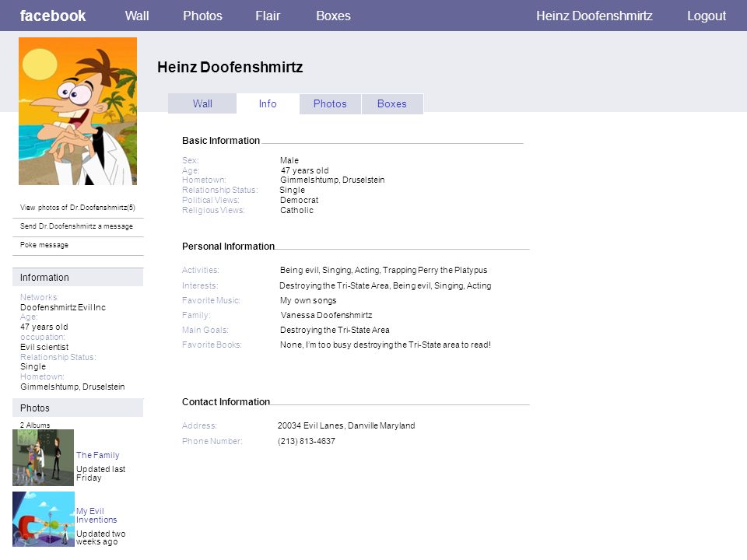This screenshot has height=560, width=747.
Task: Click phone number (213) 813-4637
Action: pyautogui.click(x=307, y=441)
